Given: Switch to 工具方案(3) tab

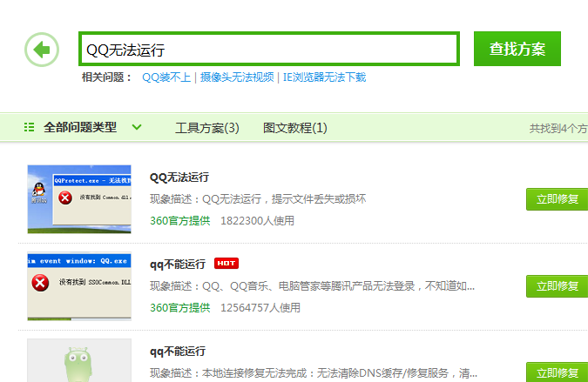Looking at the screenshot, I should [207, 128].
